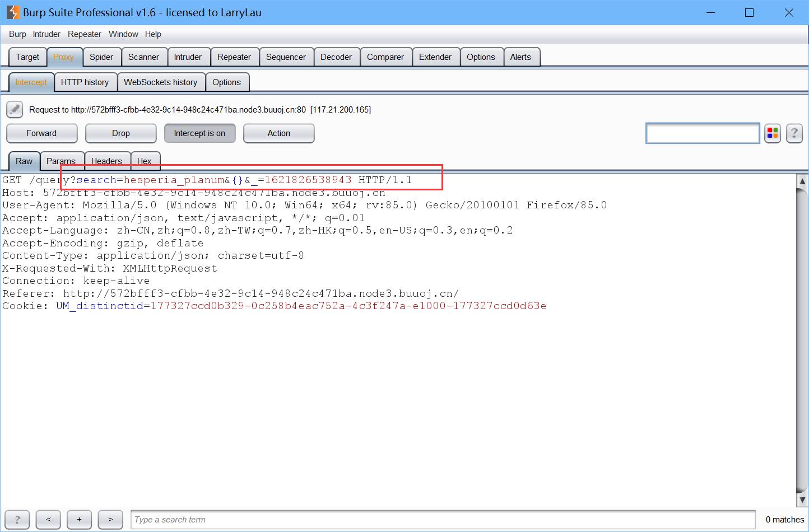Click the Content-Type header line
This screenshot has height=532, width=809.
[154, 255]
